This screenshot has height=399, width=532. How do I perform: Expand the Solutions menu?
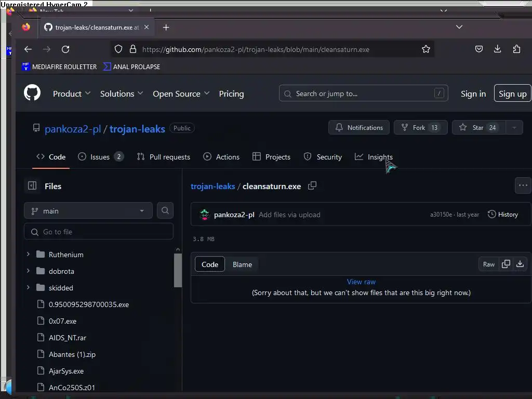click(122, 94)
